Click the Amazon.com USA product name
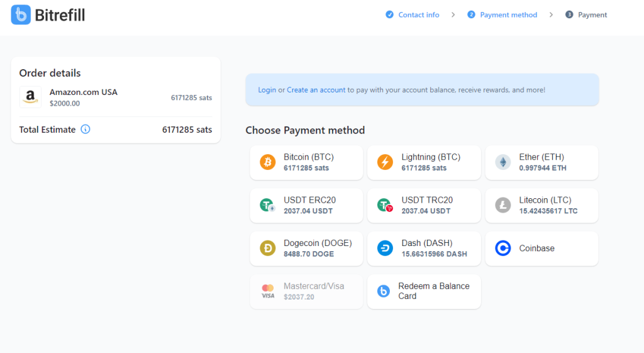Image resolution: width=644 pixels, height=353 pixels. click(x=84, y=92)
